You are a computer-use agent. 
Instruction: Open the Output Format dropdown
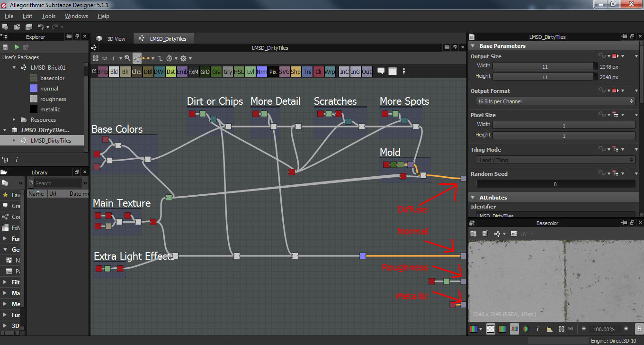pos(555,101)
